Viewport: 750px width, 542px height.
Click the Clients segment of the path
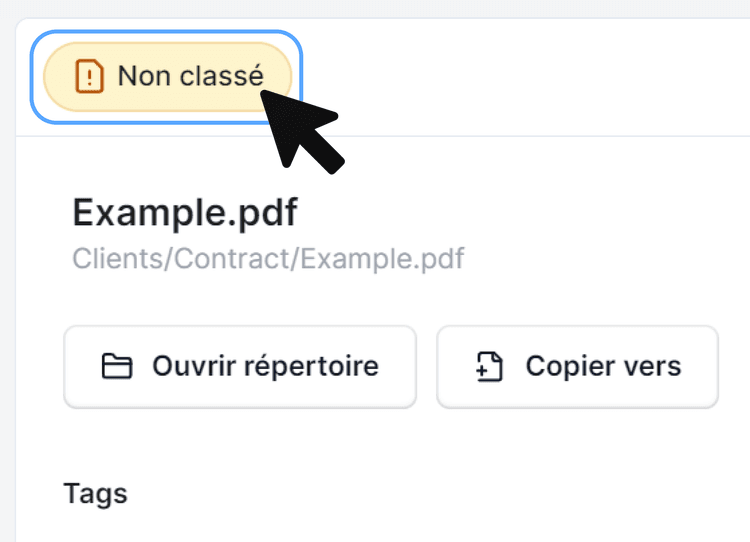tap(108, 259)
